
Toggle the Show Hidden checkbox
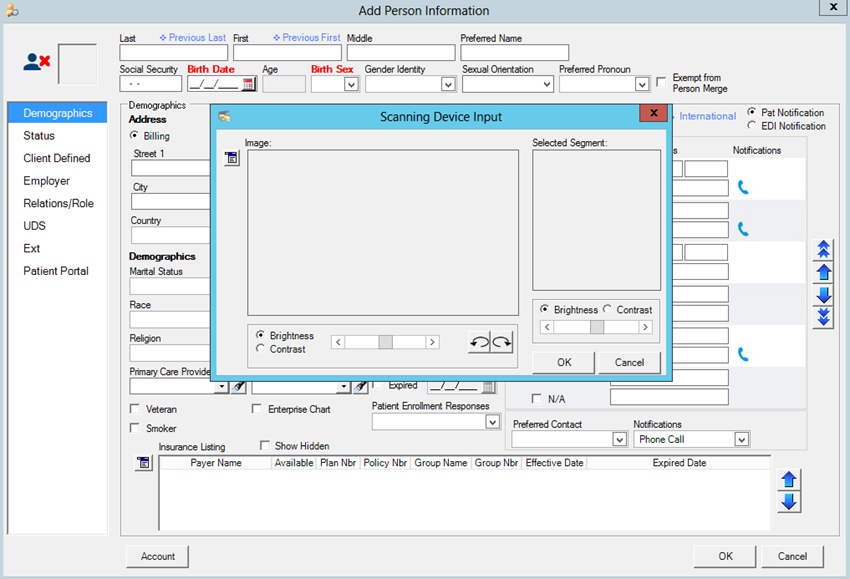coord(265,445)
